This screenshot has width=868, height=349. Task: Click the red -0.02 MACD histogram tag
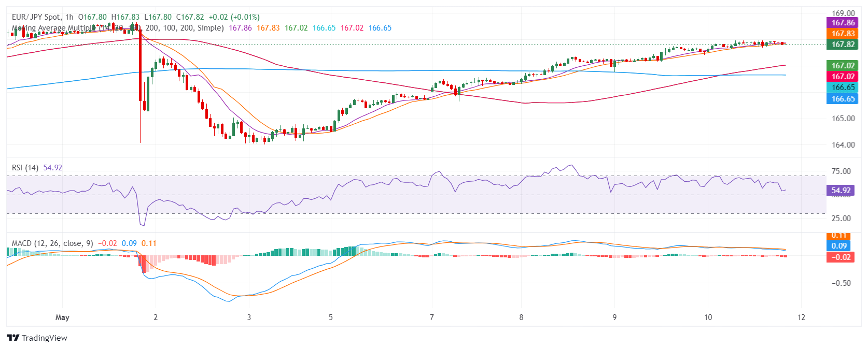[841, 257]
